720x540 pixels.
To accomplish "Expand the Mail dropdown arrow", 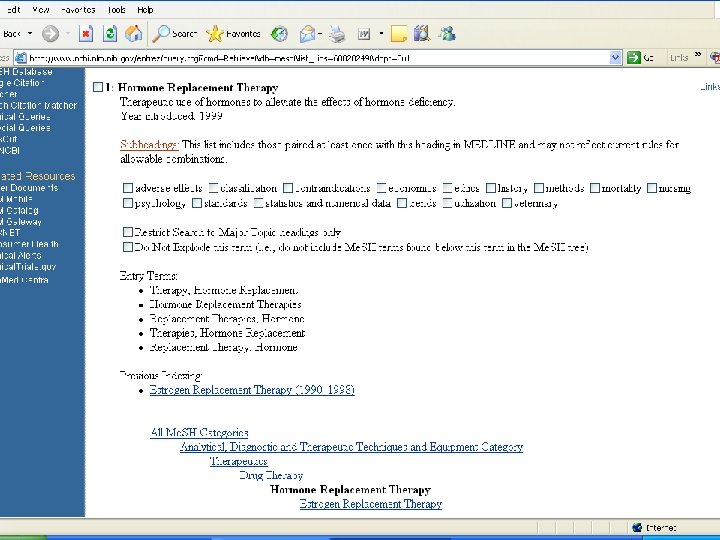I will pos(320,34).
